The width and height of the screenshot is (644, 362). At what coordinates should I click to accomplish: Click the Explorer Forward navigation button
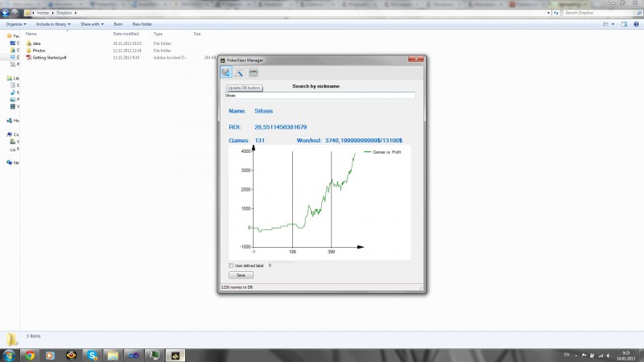(x=14, y=13)
